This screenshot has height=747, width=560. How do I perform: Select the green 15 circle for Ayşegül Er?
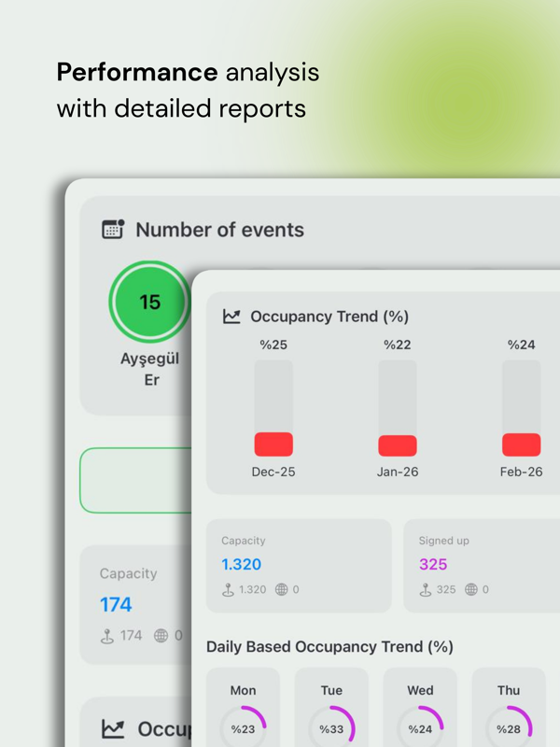pyautogui.click(x=149, y=302)
